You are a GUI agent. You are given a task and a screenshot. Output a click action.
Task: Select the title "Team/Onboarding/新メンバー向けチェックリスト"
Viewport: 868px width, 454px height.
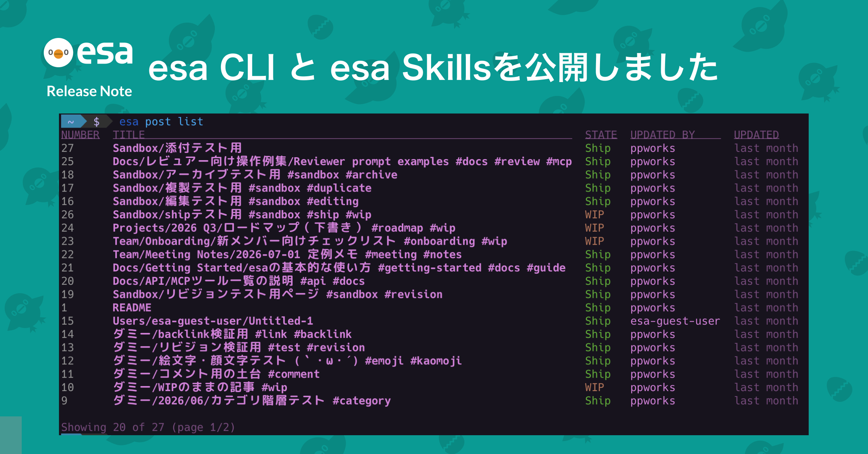[255, 241]
